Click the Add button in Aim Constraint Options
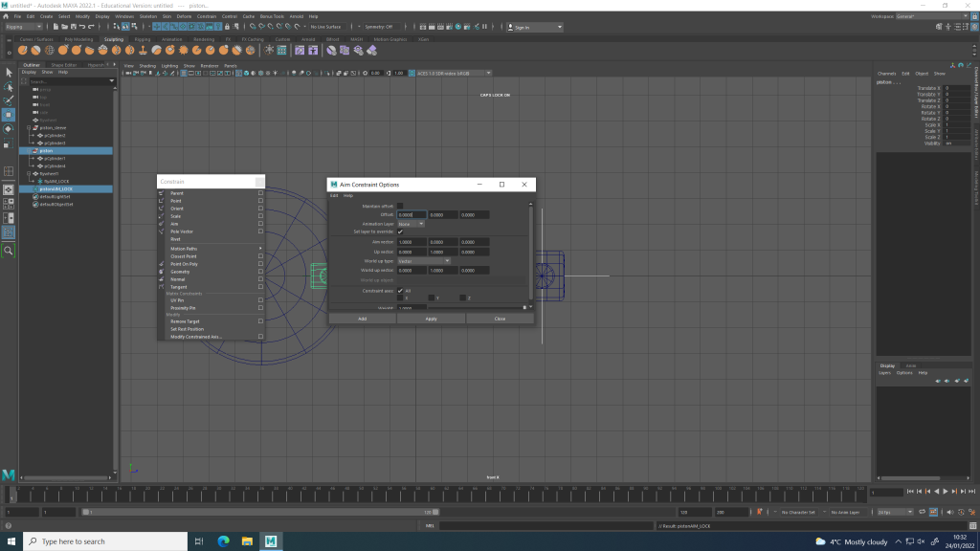This screenshot has height=551, width=980. (362, 319)
